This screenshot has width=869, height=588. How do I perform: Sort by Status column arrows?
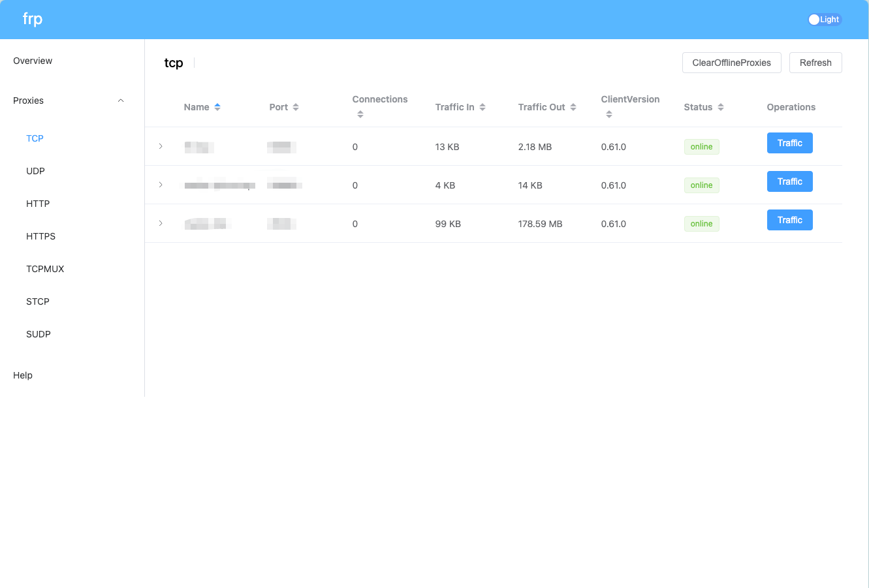coord(721,107)
